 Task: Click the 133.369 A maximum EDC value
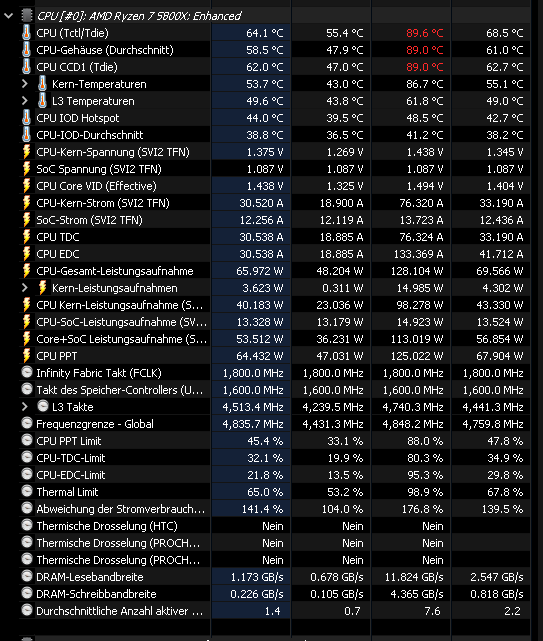pos(418,254)
